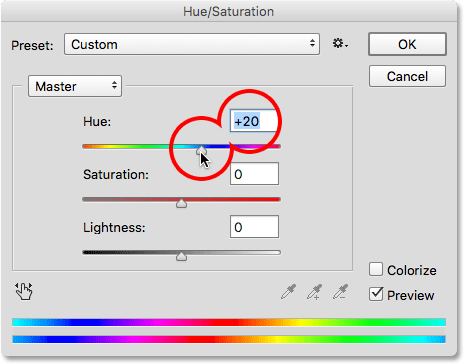Select the plain eyedropper tool
This screenshot has width=464, height=364.
click(288, 292)
